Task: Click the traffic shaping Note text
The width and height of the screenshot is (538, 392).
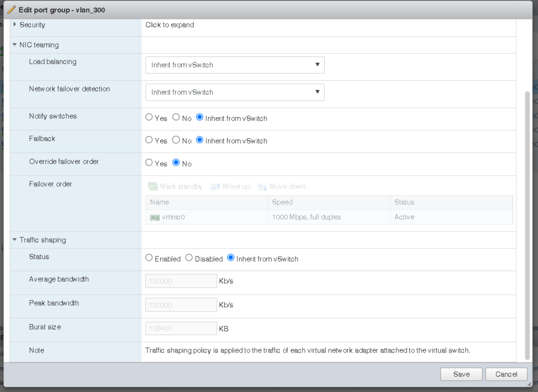Action: pos(307,350)
